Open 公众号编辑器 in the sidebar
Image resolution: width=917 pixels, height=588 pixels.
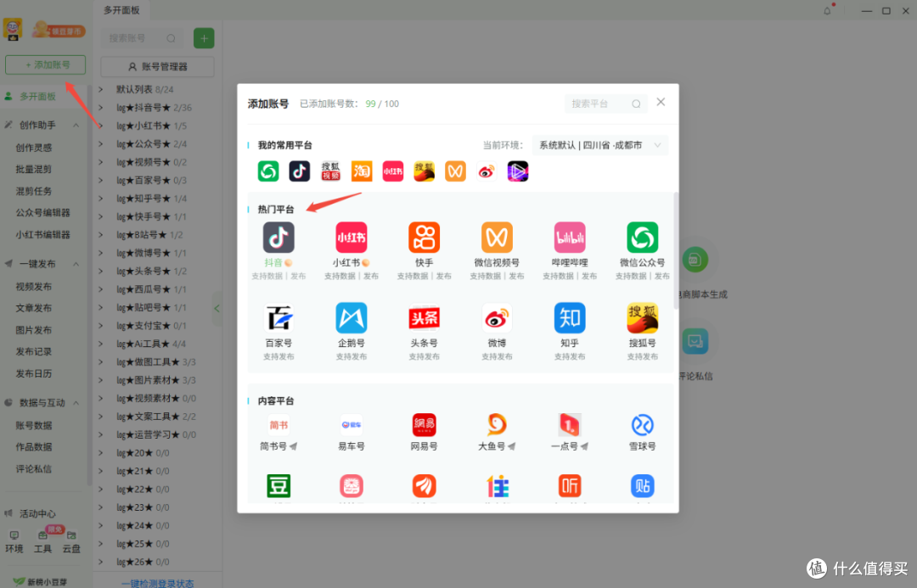point(42,213)
